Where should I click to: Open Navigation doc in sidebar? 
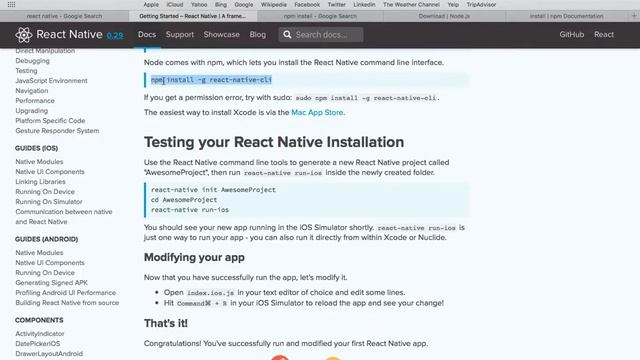tap(31, 91)
